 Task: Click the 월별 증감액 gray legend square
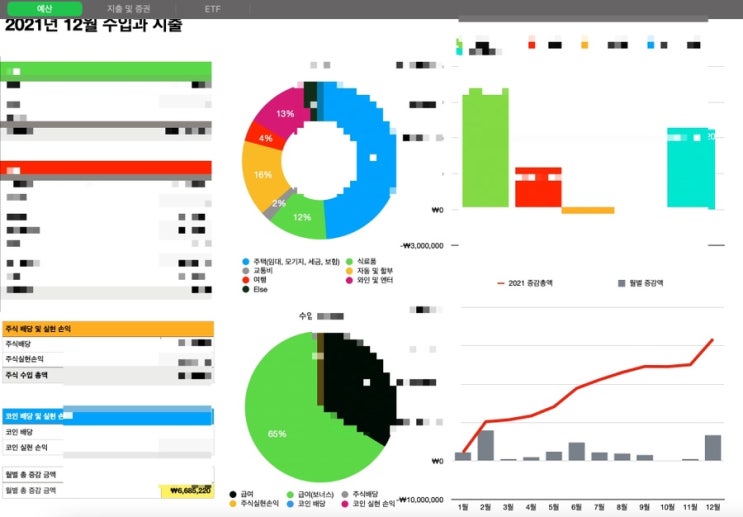(x=622, y=283)
